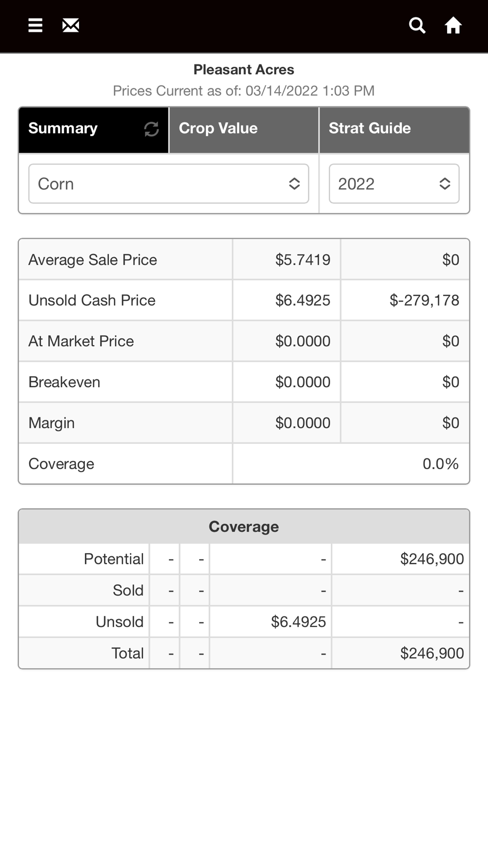Switch to the Crop Value tab

244,129
